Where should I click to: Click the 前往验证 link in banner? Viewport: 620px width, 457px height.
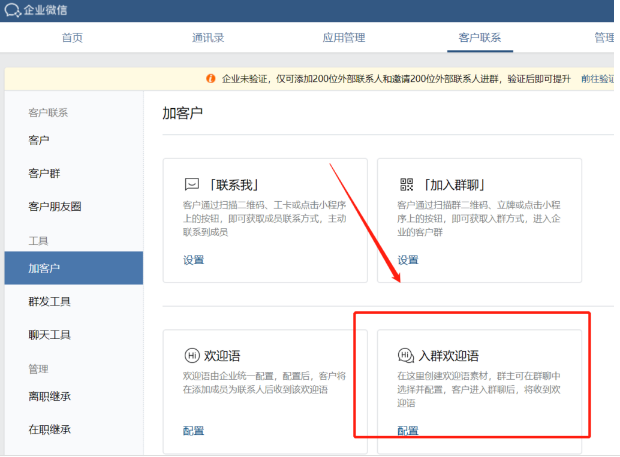click(x=599, y=78)
